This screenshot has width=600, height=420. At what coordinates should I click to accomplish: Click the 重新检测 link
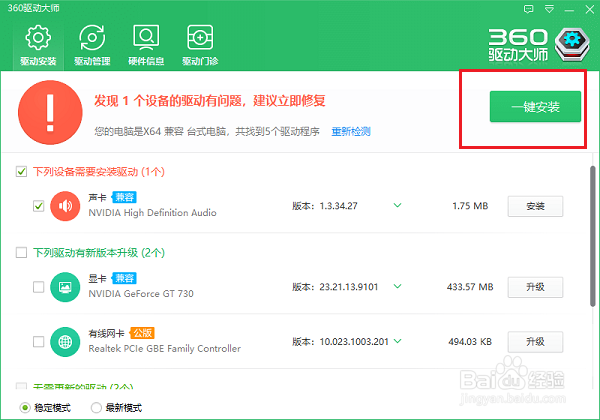click(x=351, y=132)
